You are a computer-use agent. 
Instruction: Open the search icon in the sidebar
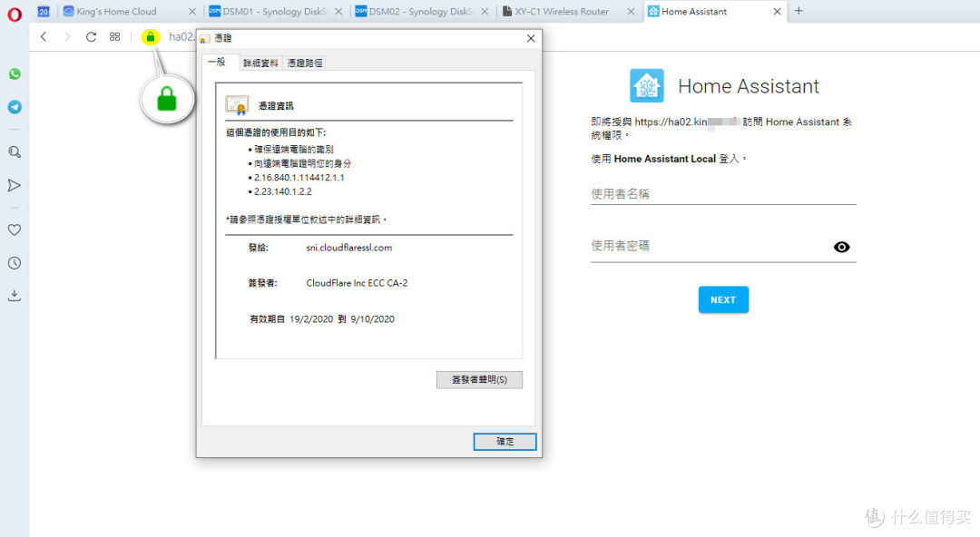tap(15, 151)
